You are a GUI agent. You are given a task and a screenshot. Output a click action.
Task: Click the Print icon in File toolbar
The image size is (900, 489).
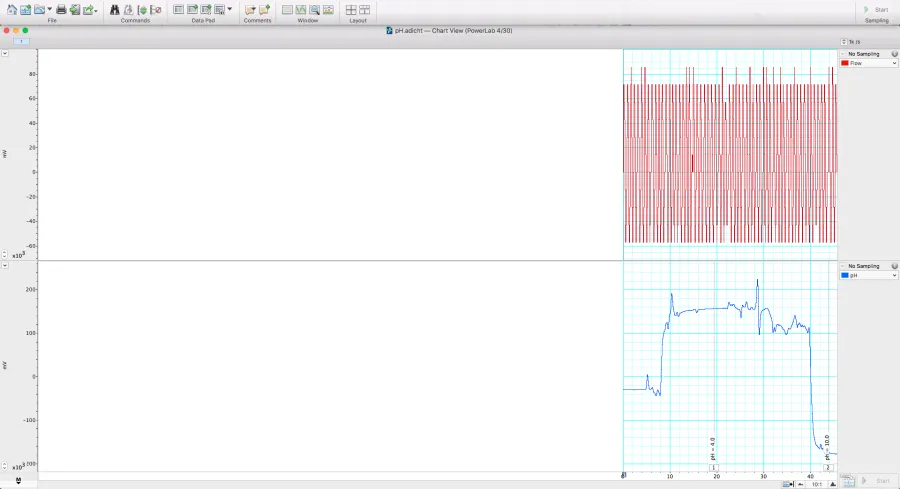pos(61,9)
